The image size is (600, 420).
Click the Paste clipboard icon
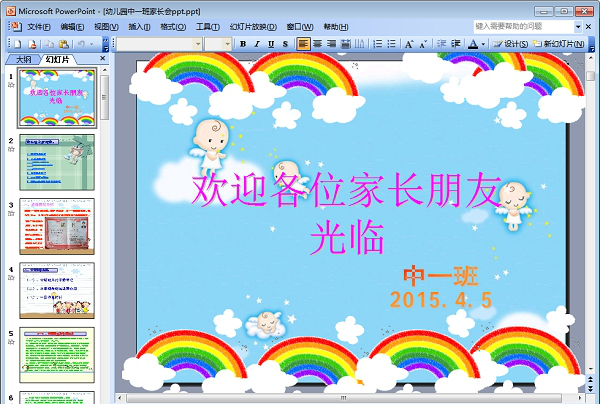[x=64, y=44]
